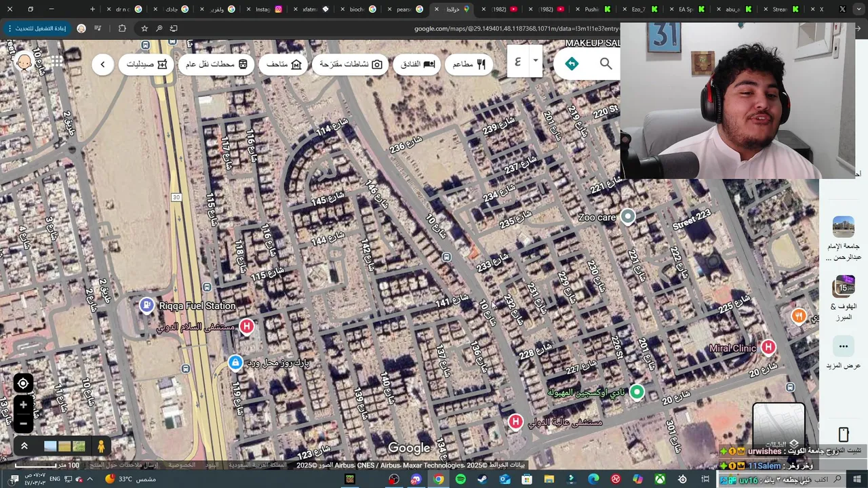Viewport: 868px width, 488px height.
Task: Switch to the EA Sports Kick tab
Action: [686, 9]
